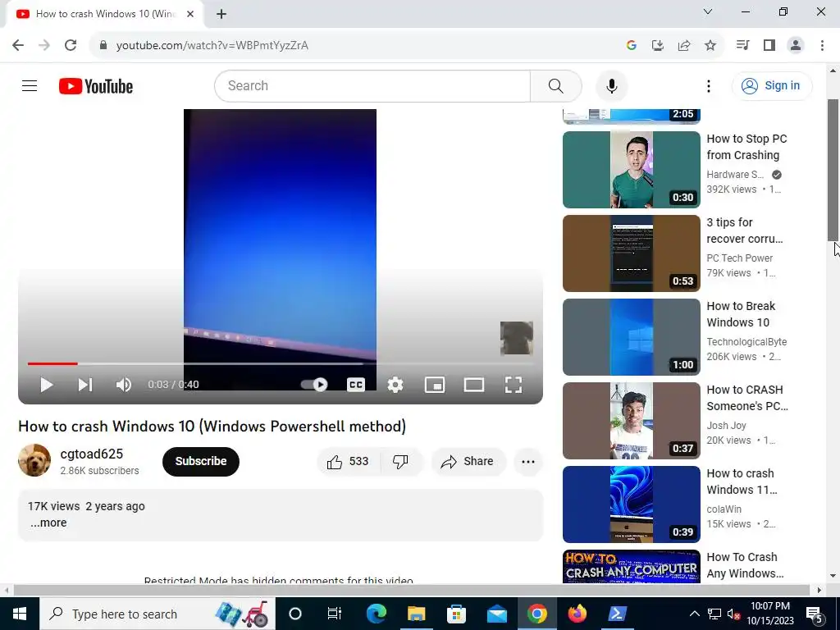The image size is (840, 630).
Task: Click the taskbar "Type here to search" box
Action: [x=157, y=614]
